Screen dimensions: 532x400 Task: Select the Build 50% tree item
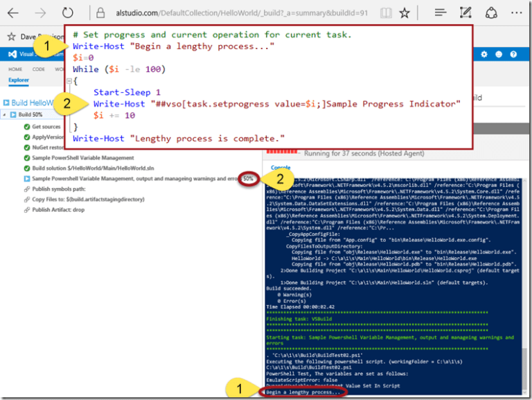coord(30,114)
